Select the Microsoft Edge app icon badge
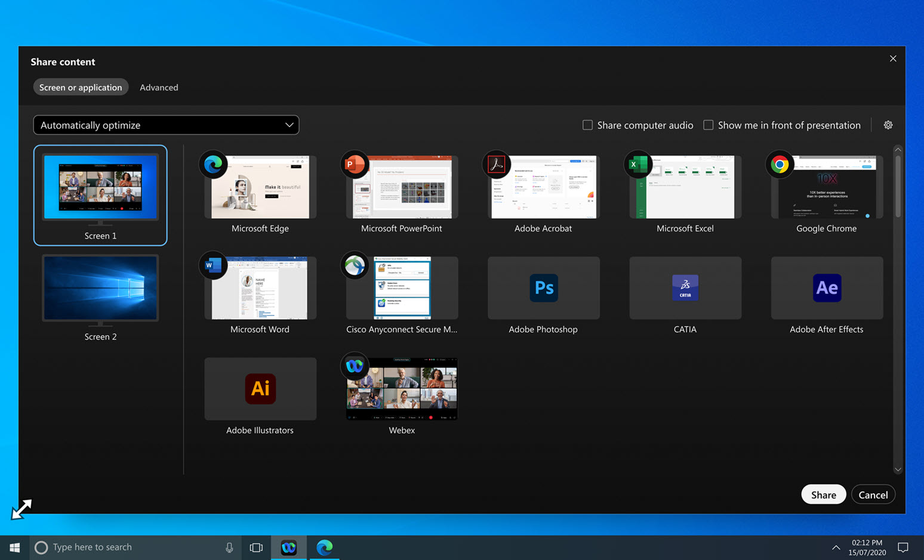This screenshot has height=560, width=924. tap(213, 165)
